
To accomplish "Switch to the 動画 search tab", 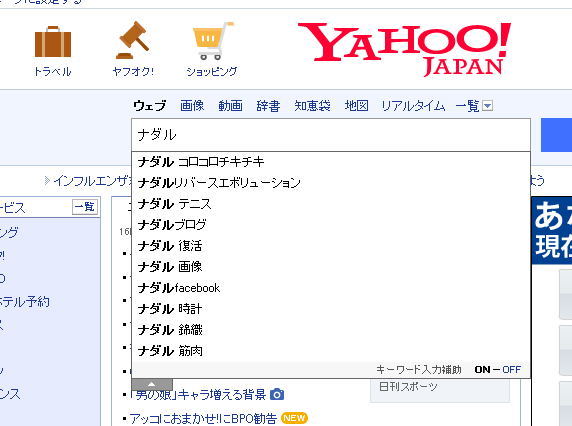I will [230, 106].
